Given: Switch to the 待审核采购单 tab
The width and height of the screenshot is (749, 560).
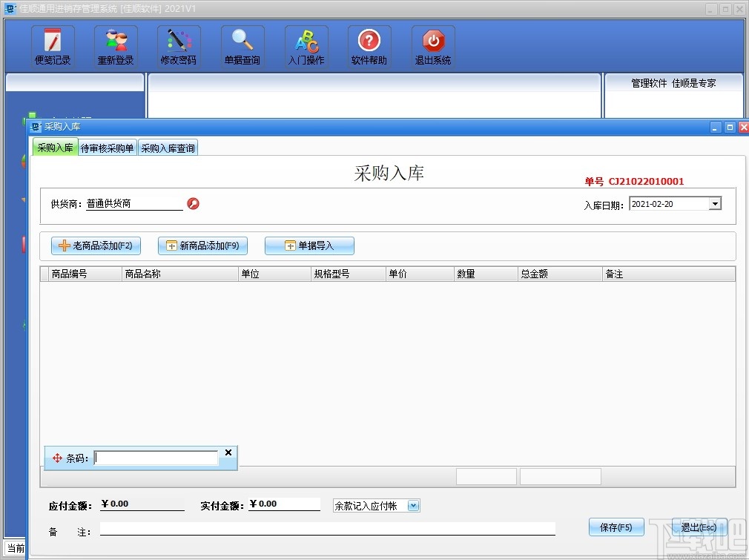Looking at the screenshot, I should [x=108, y=148].
